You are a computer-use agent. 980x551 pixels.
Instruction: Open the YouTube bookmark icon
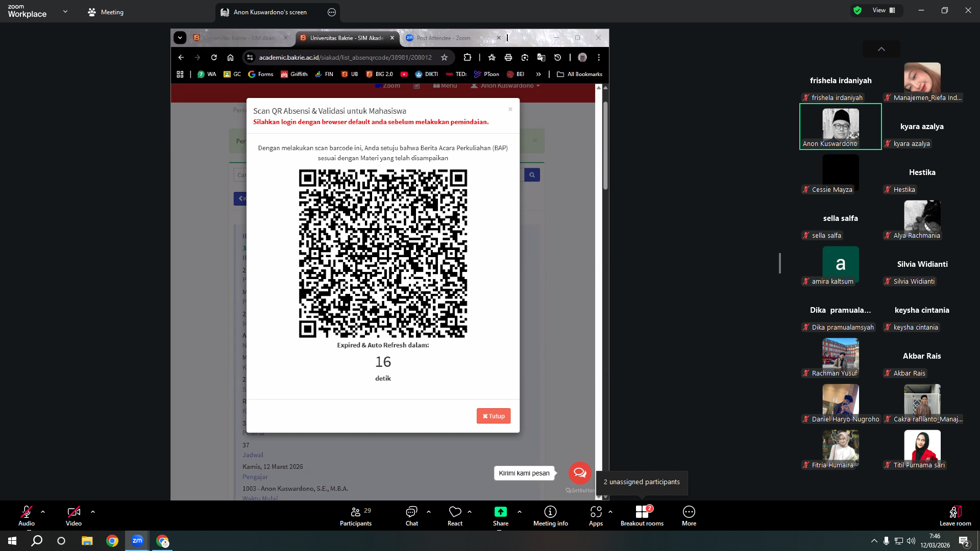coord(404,74)
